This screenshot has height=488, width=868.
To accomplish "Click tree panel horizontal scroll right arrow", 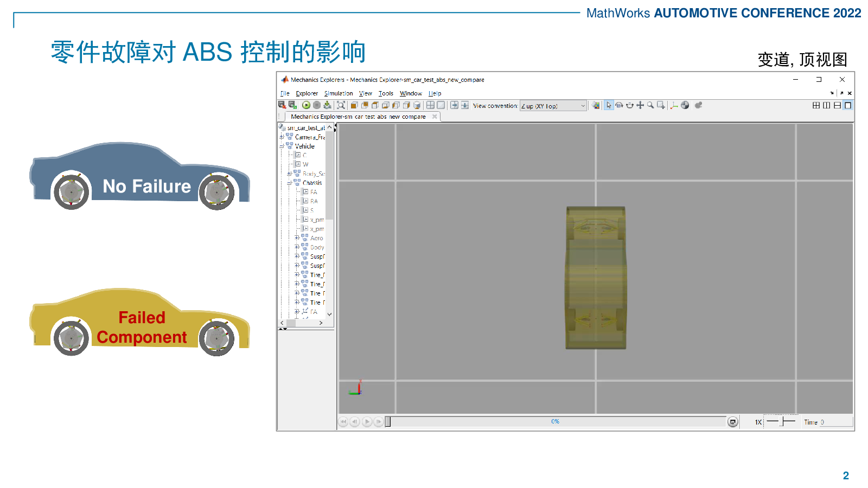I will coord(321,323).
